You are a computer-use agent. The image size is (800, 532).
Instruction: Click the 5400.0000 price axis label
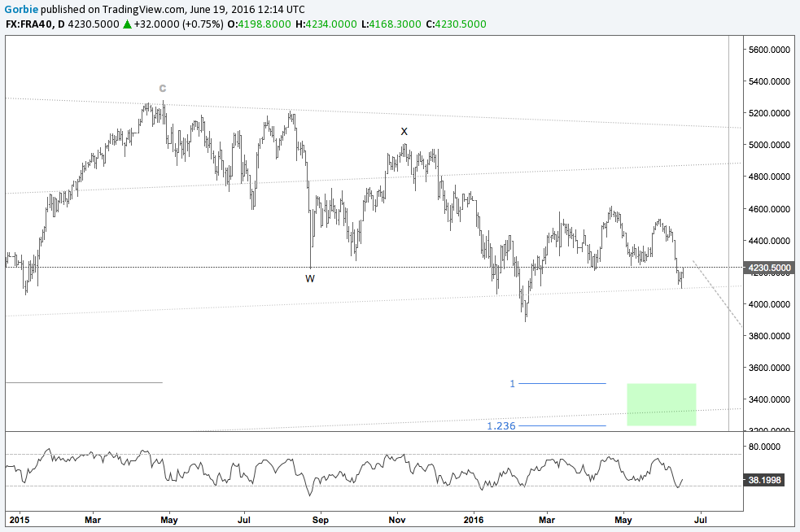[769, 81]
